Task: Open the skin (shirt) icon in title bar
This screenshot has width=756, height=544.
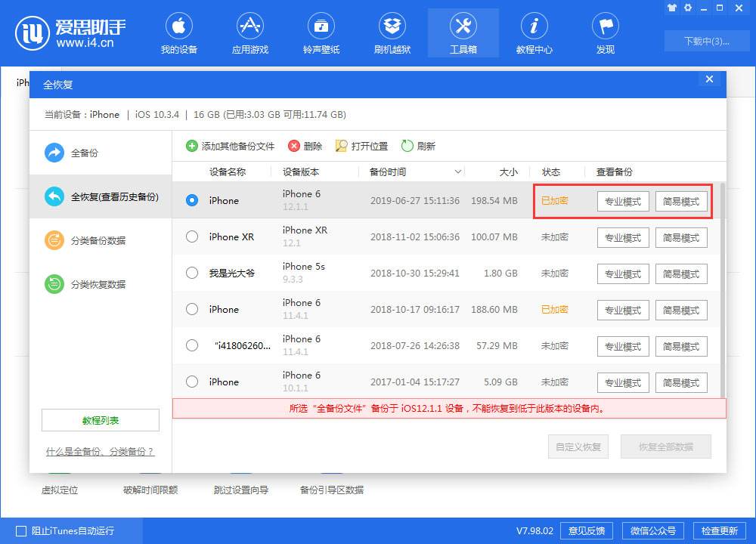Action: click(671, 8)
